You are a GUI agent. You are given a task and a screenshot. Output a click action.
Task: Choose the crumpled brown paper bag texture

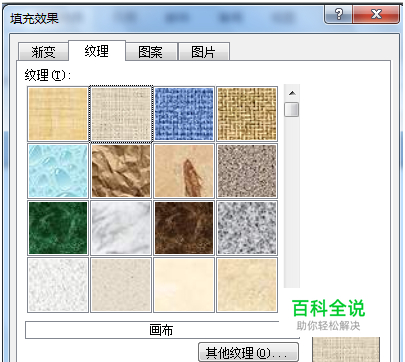[121, 171]
